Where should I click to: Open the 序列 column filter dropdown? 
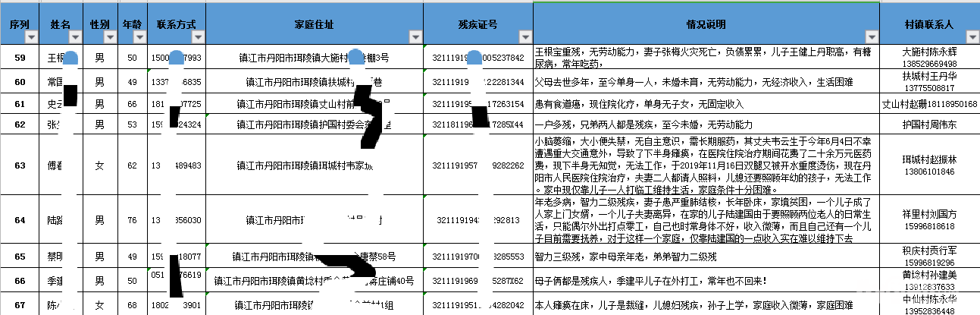coord(32,37)
